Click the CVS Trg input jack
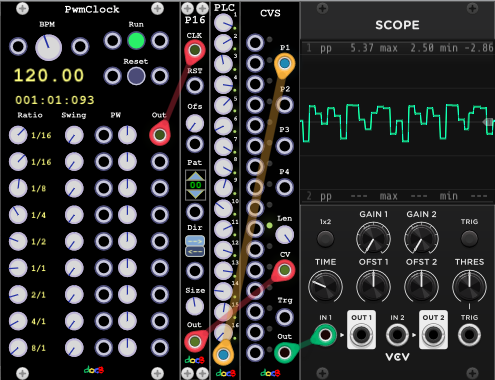The width and height of the screenshot is (495, 380). 284,317
